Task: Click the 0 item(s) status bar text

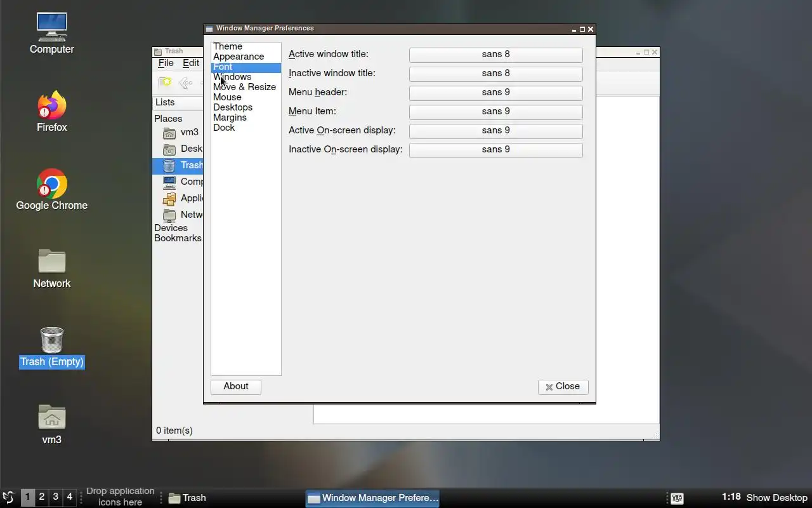Action: [174, 431]
